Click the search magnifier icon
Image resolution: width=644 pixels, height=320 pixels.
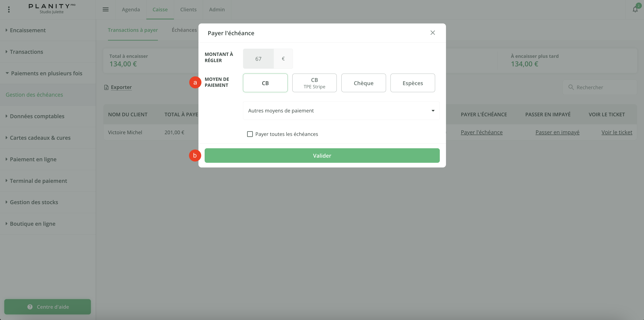coord(571,87)
